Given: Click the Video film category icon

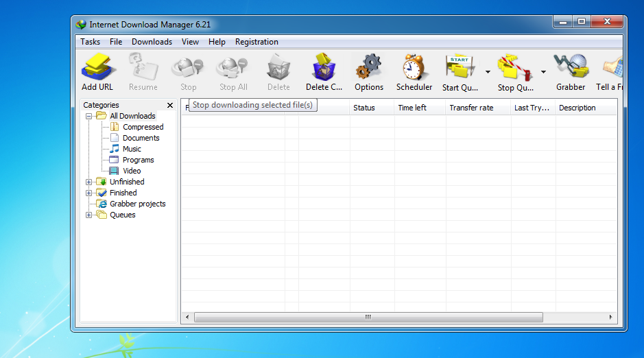Looking at the screenshot, I should pyautogui.click(x=114, y=171).
